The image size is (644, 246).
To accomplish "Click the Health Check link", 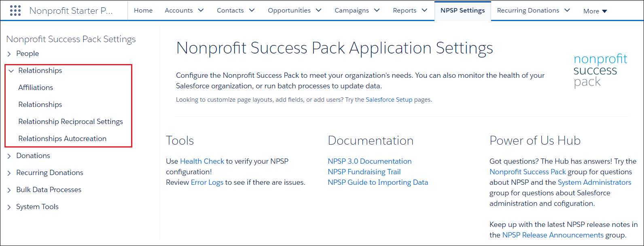I will (x=202, y=161).
